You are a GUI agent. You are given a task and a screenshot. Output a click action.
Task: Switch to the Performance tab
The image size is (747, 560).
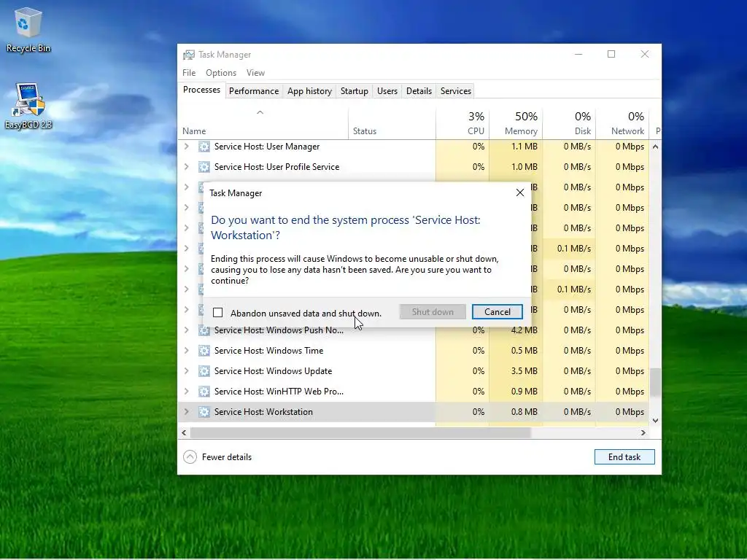pos(254,91)
